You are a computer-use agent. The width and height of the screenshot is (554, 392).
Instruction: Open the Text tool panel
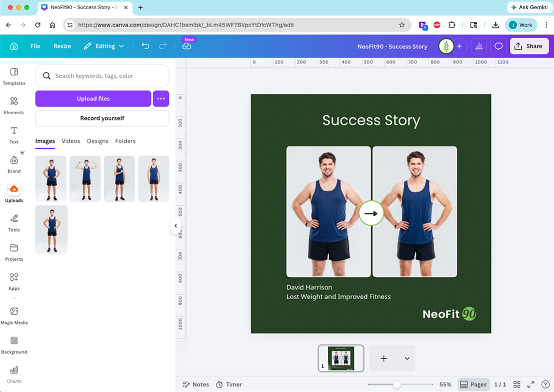coord(14,134)
